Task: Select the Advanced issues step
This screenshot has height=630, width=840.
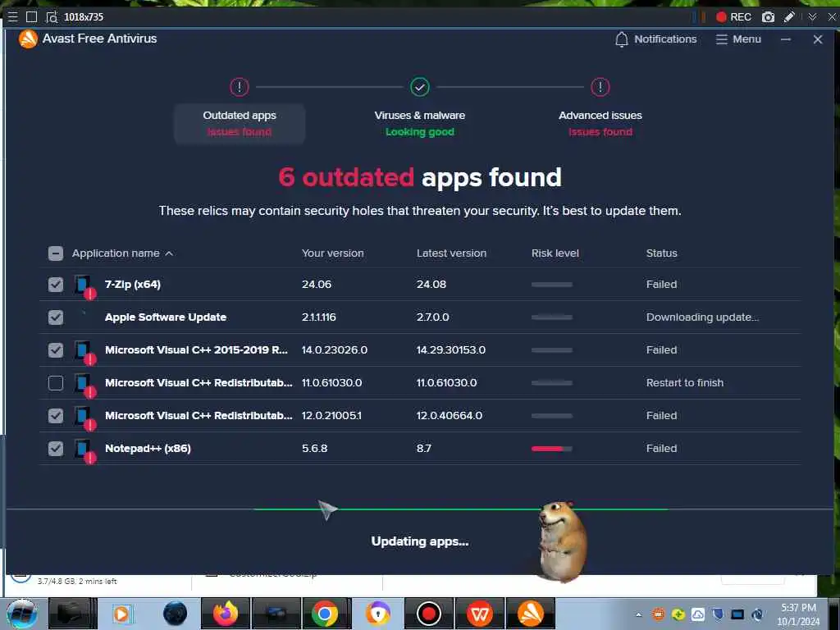Action: (600, 124)
